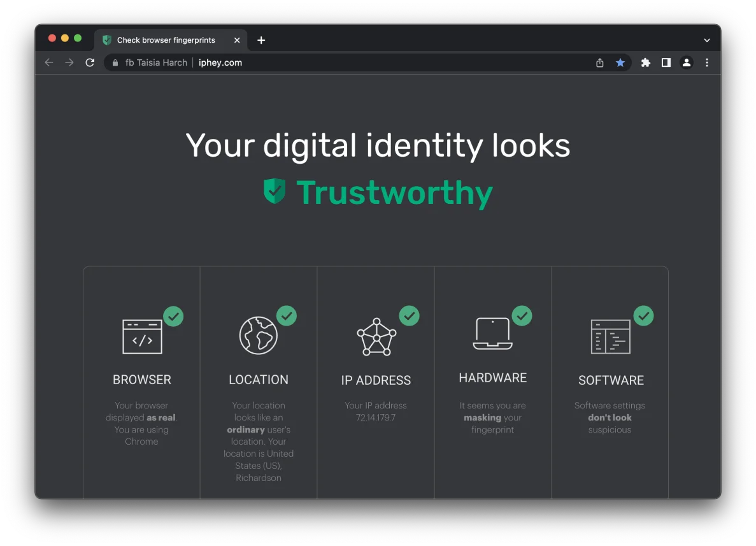Click the Software settings panel icon
The width and height of the screenshot is (756, 546).
[610, 336]
